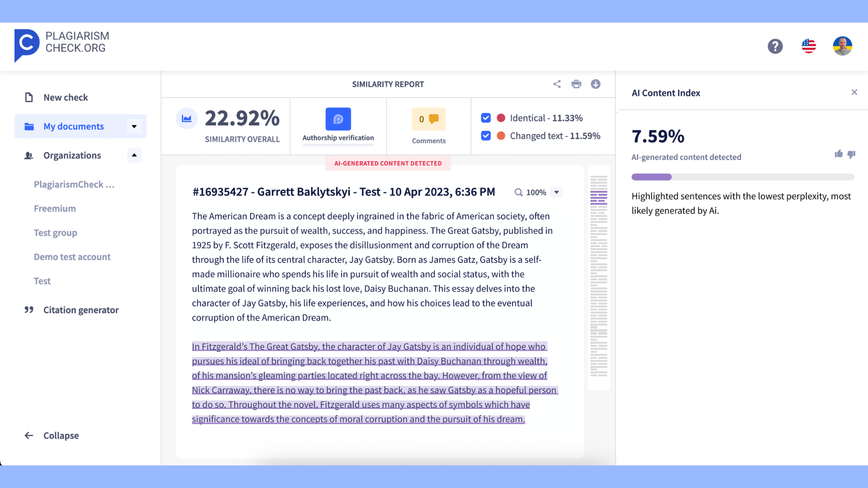Open the Demo test account group
Screen dimensions: 868x488
pos(71,256)
